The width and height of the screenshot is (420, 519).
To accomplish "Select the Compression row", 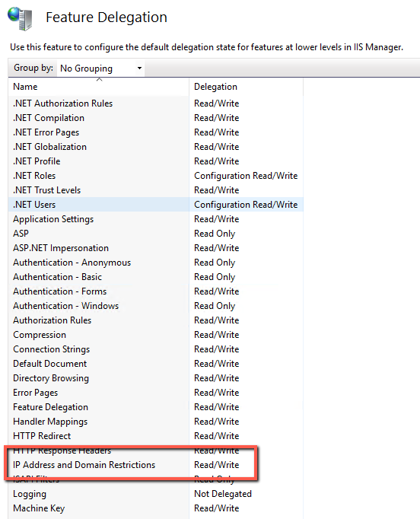I will 155,335.
